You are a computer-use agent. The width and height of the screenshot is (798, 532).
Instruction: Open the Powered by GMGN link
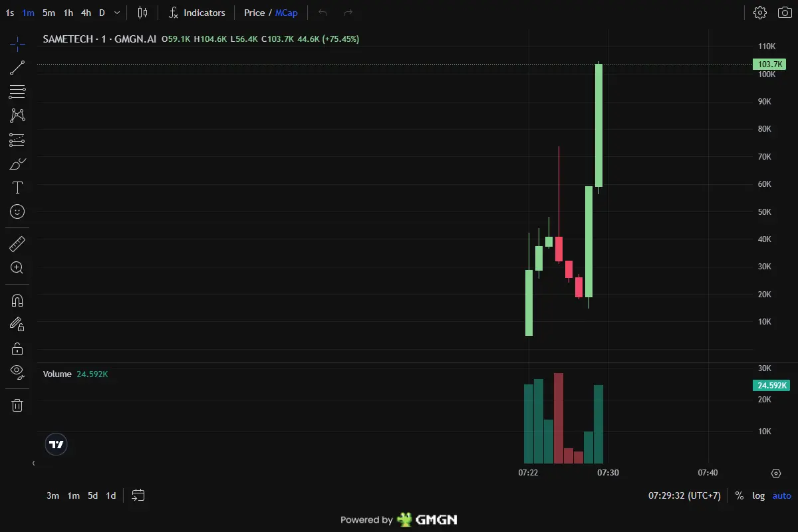tap(398, 520)
